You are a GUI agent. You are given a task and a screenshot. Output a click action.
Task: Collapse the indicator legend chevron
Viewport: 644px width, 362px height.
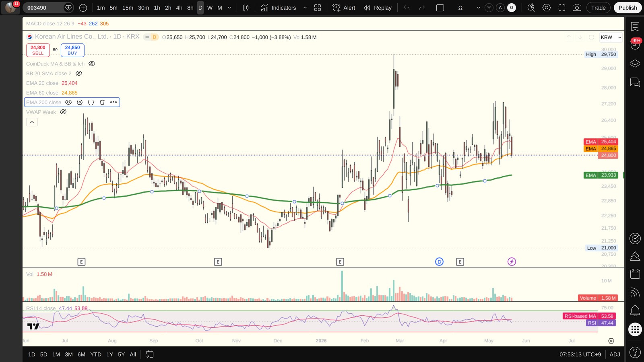(32, 122)
